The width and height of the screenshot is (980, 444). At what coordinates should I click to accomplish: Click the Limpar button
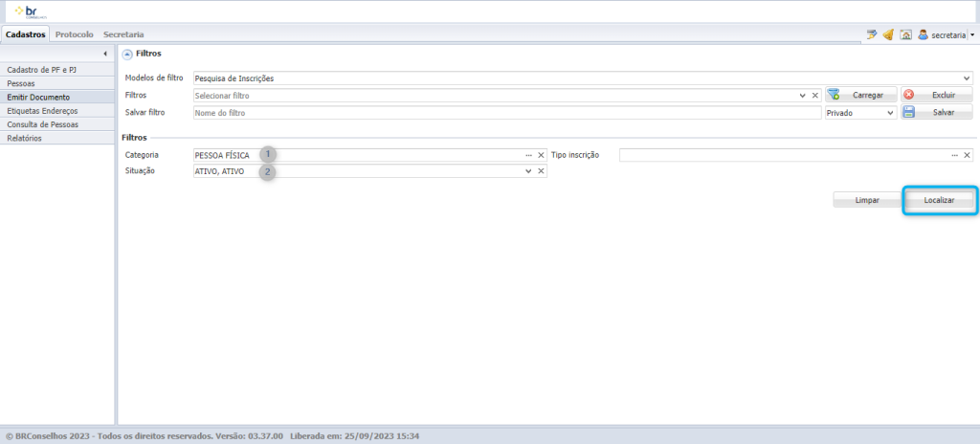coord(867,200)
